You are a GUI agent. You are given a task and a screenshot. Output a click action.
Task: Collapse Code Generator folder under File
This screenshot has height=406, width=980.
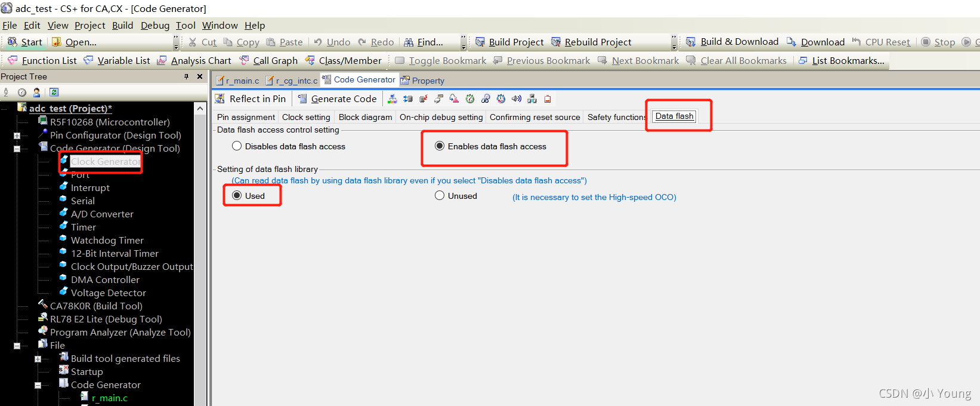tap(38, 385)
